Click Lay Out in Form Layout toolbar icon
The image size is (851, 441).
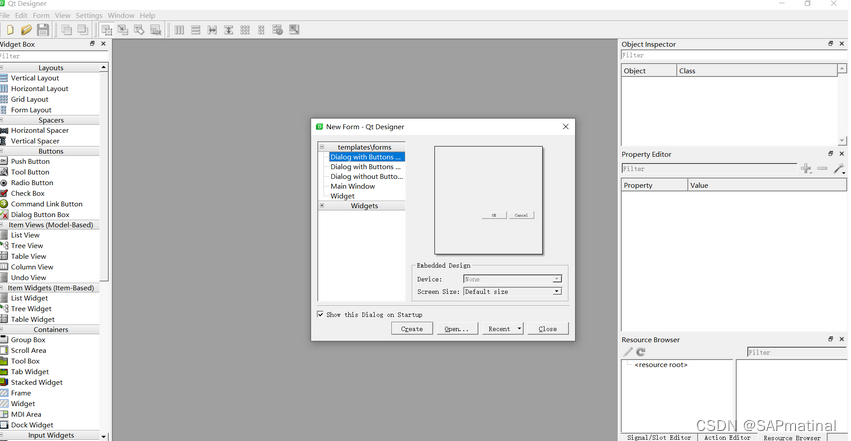[261, 30]
